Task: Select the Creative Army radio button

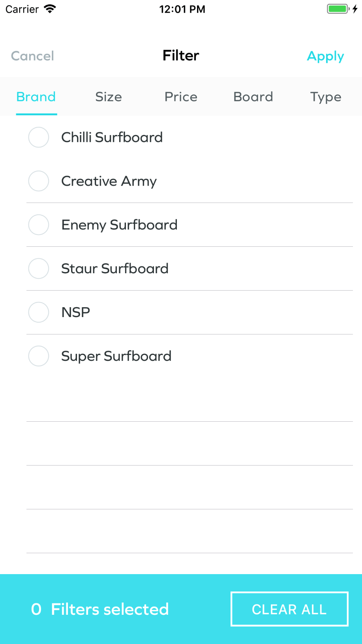Action: 39,181
